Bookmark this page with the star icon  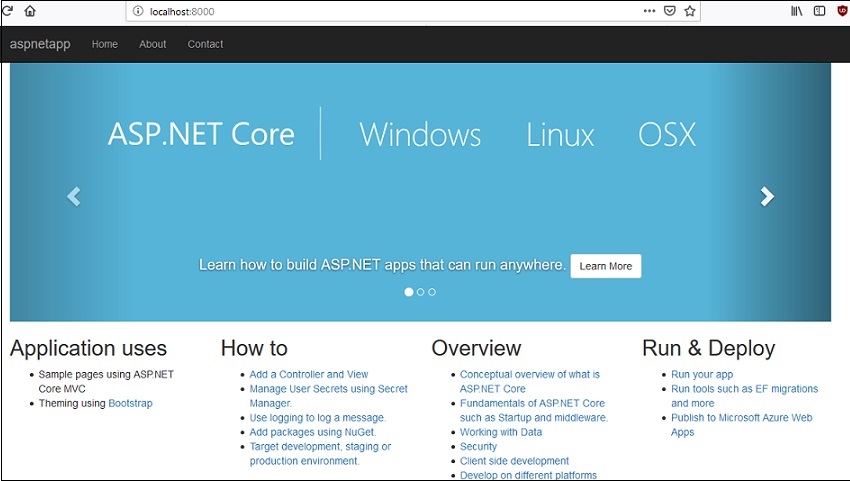690,11
